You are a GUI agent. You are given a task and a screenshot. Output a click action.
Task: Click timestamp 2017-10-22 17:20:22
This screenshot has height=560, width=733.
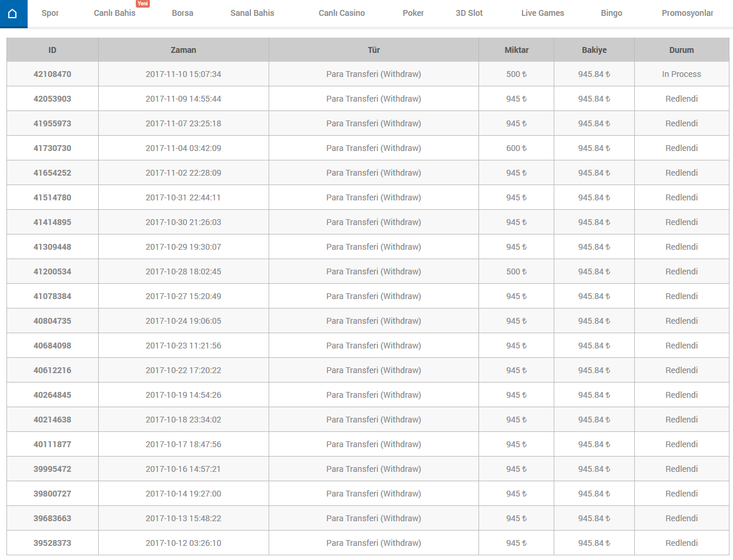pyautogui.click(x=183, y=370)
